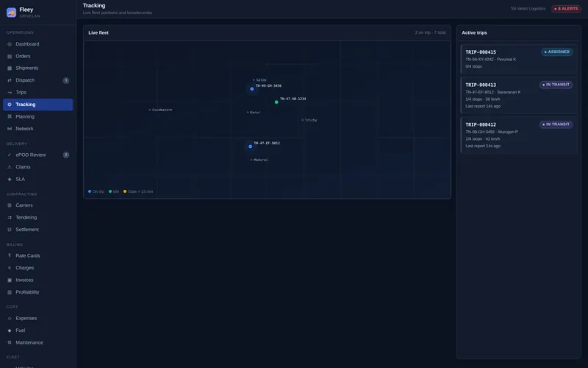Click the orange Stale legend dot

125,191
